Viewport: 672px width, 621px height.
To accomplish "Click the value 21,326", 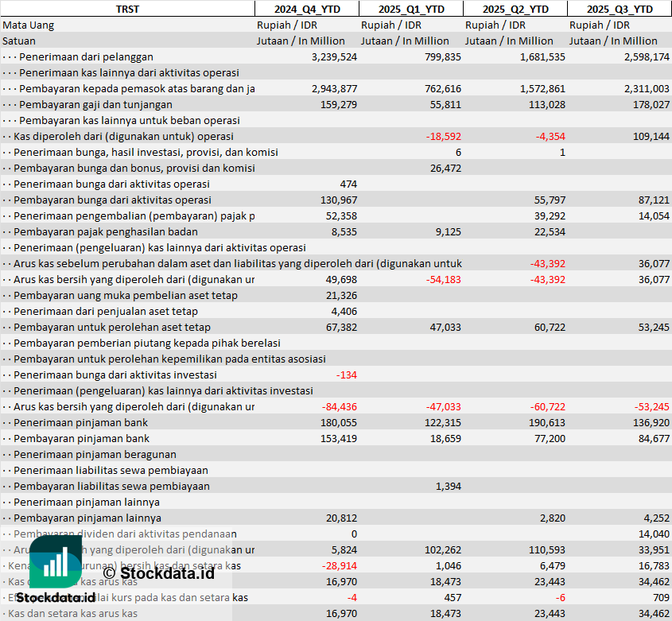I will [342, 295].
